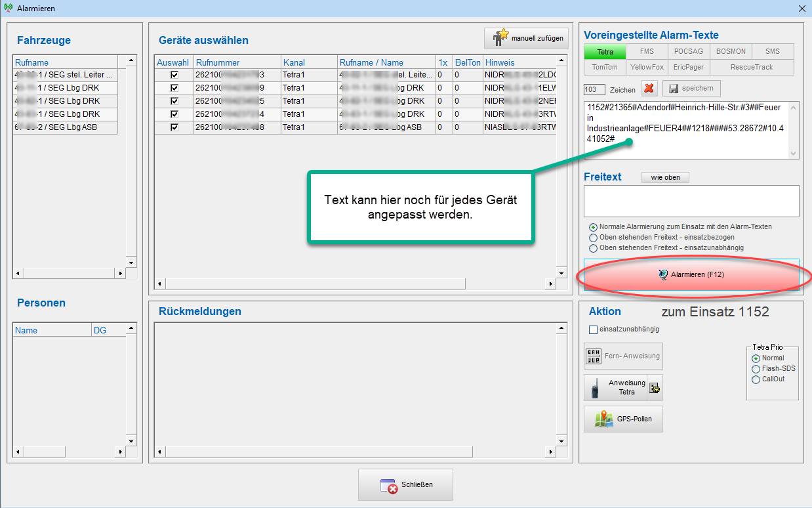Click into the Freitext input field
The width and height of the screenshot is (812, 508).
coord(691,201)
